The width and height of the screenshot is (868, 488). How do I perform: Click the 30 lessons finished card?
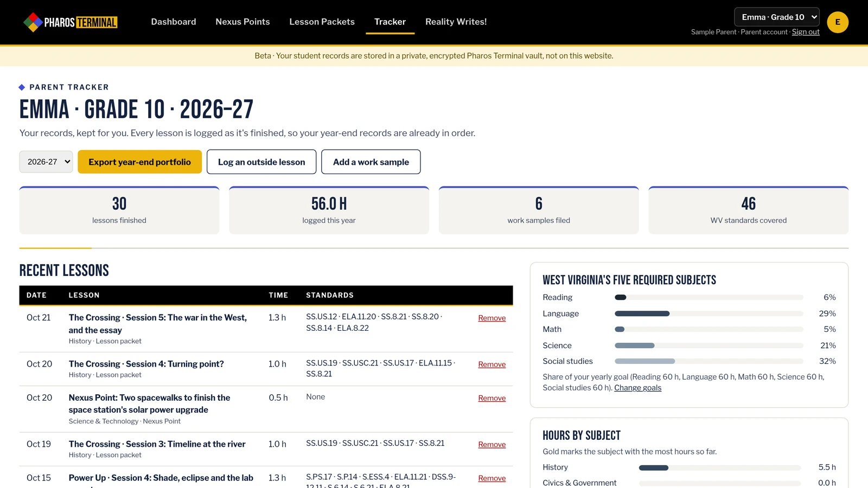pyautogui.click(x=119, y=210)
